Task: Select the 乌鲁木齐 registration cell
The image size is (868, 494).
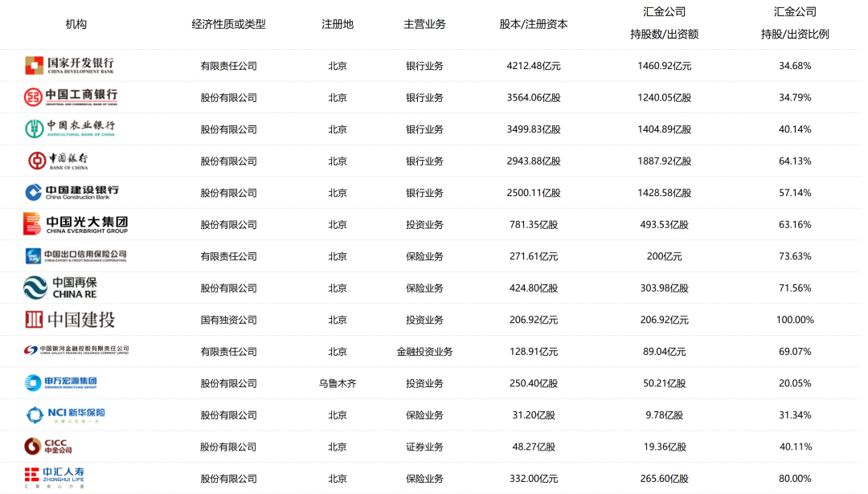Action: [338, 383]
